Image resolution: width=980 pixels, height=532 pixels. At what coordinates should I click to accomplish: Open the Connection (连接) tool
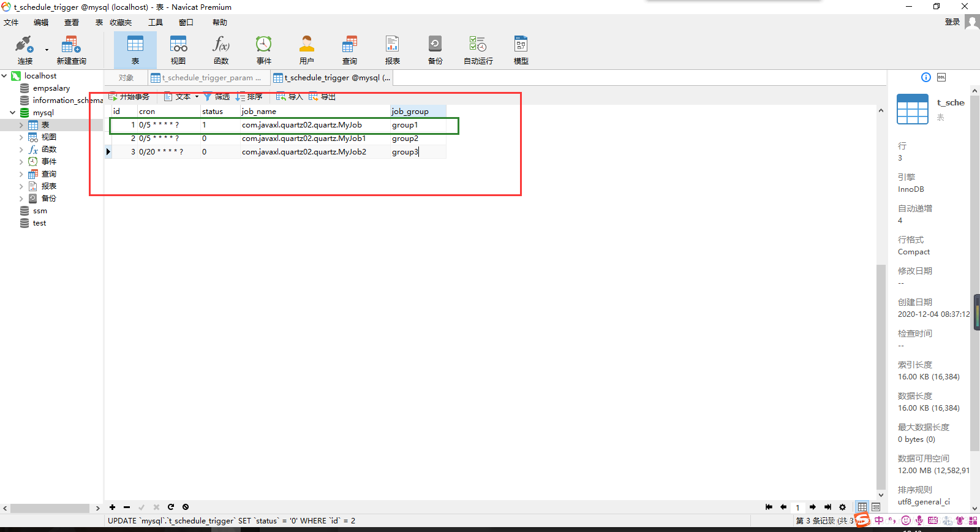click(24, 50)
